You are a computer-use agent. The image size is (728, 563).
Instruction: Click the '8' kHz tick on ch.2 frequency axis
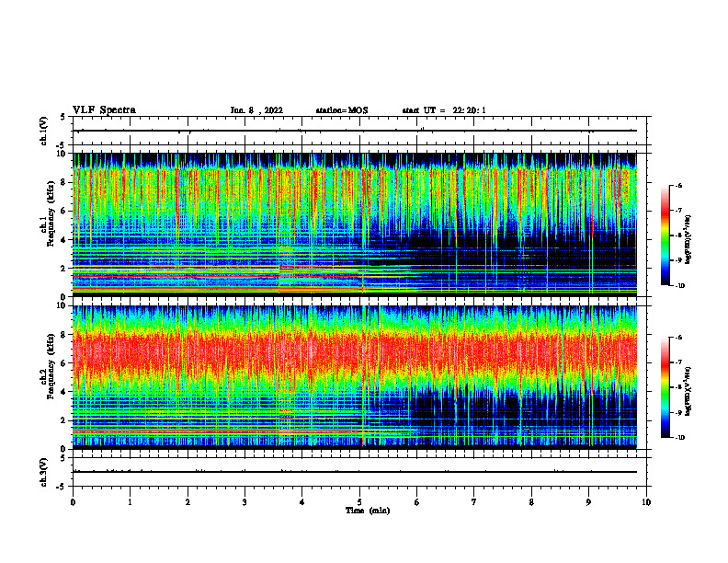(x=63, y=335)
